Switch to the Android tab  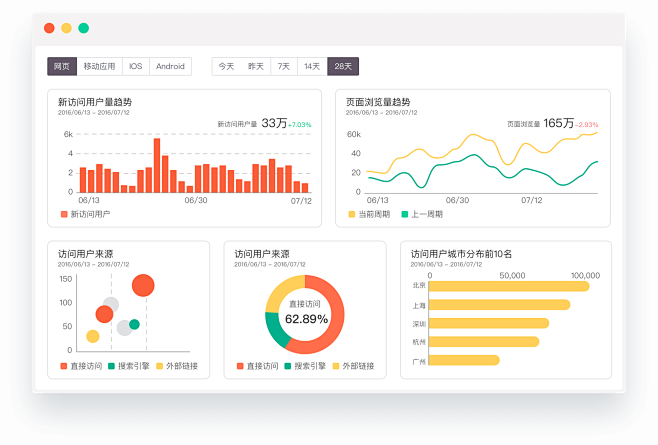coord(170,66)
